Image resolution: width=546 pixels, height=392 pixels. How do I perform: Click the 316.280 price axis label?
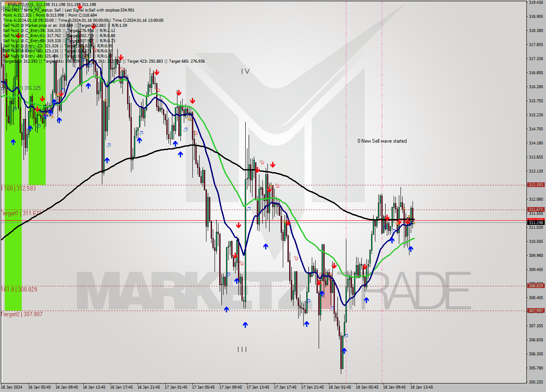tap(535, 86)
